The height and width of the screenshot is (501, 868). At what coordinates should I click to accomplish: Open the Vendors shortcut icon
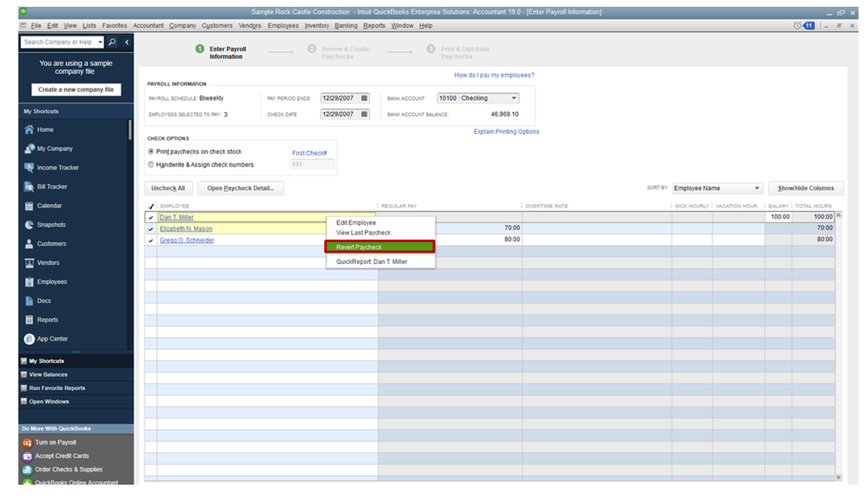click(29, 263)
